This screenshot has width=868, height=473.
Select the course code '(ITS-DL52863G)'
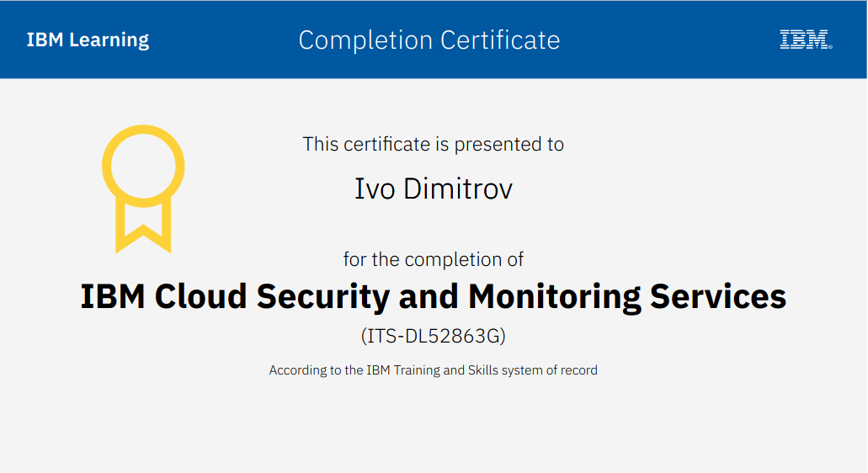pyautogui.click(x=434, y=337)
